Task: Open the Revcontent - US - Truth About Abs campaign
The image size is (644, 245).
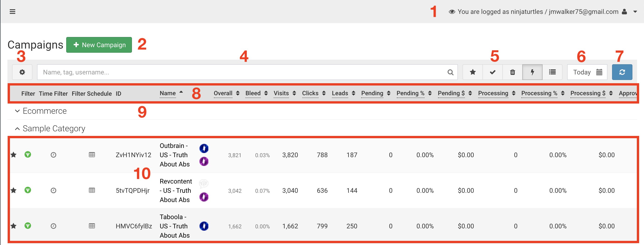Action: tap(176, 190)
